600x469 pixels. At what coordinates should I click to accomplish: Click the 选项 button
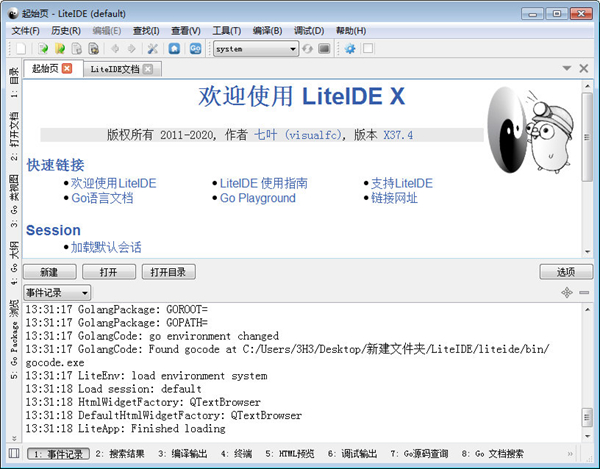[566, 272]
